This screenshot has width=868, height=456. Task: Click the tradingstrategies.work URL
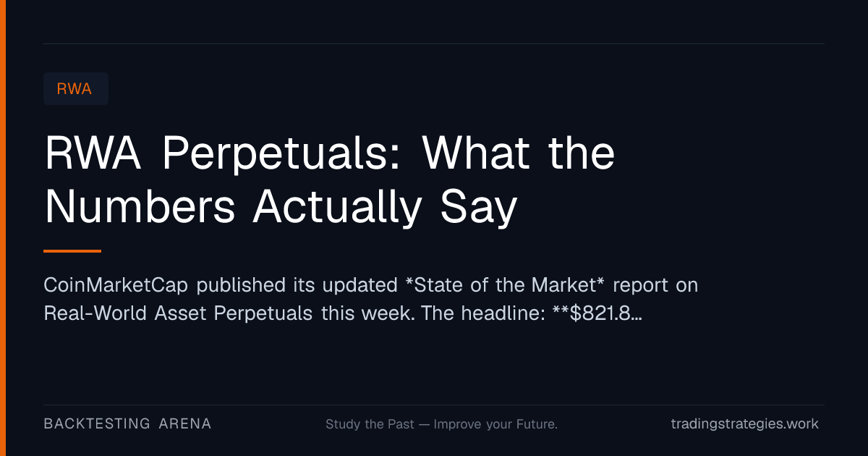point(745,424)
